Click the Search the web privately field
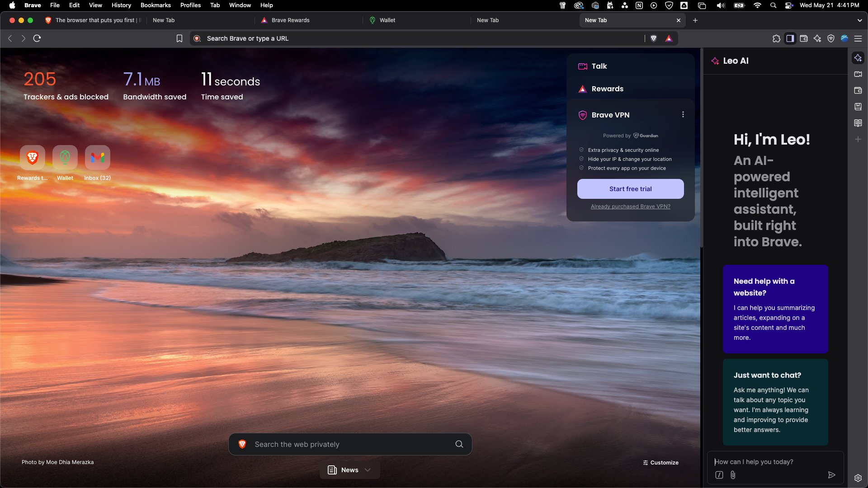The width and height of the screenshot is (868, 488). (350, 444)
